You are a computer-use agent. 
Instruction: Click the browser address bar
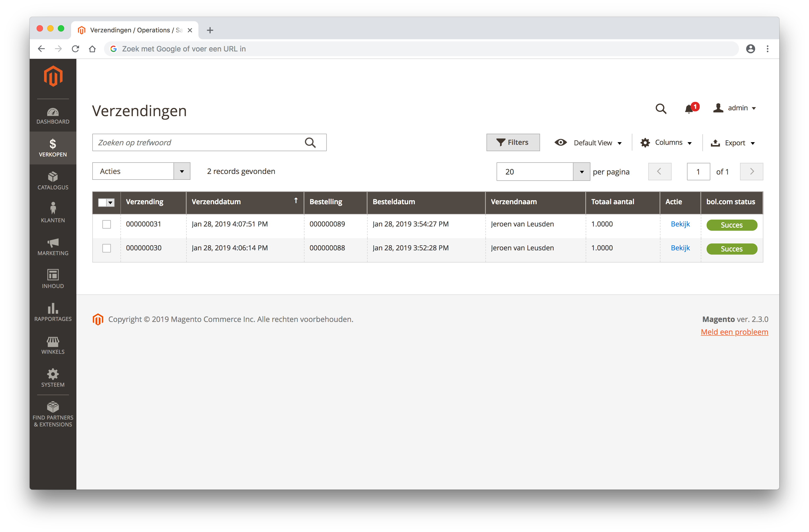(x=421, y=49)
